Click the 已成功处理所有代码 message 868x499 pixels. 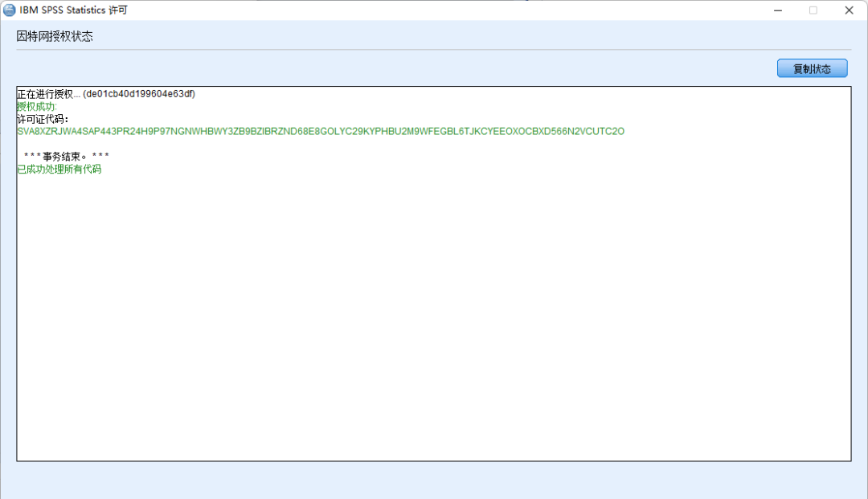coord(59,170)
